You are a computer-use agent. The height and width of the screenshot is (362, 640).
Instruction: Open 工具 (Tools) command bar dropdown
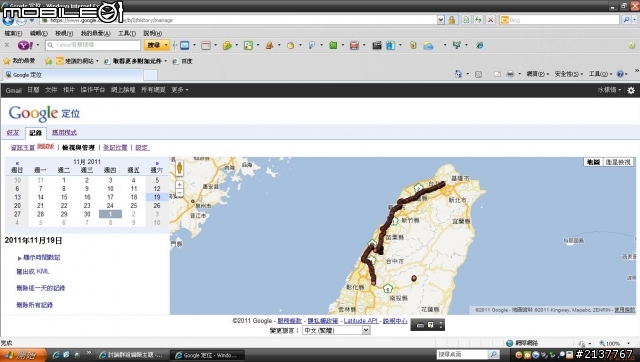tap(600, 74)
